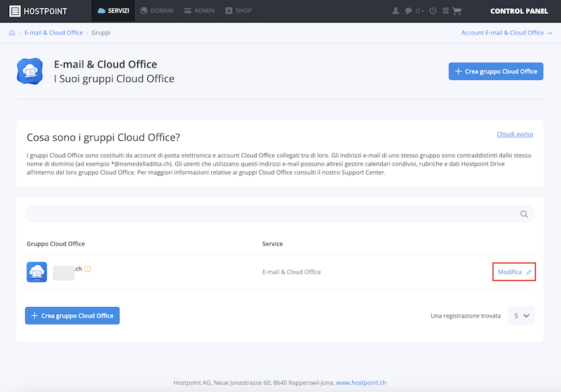Click the group row cloud icon
561x392 pixels.
point(37,272)
